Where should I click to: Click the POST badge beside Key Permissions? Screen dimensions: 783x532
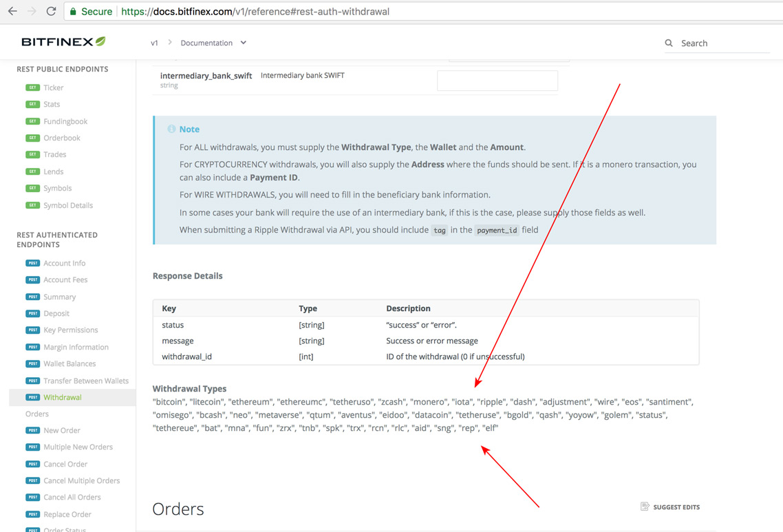click(32, 330)
